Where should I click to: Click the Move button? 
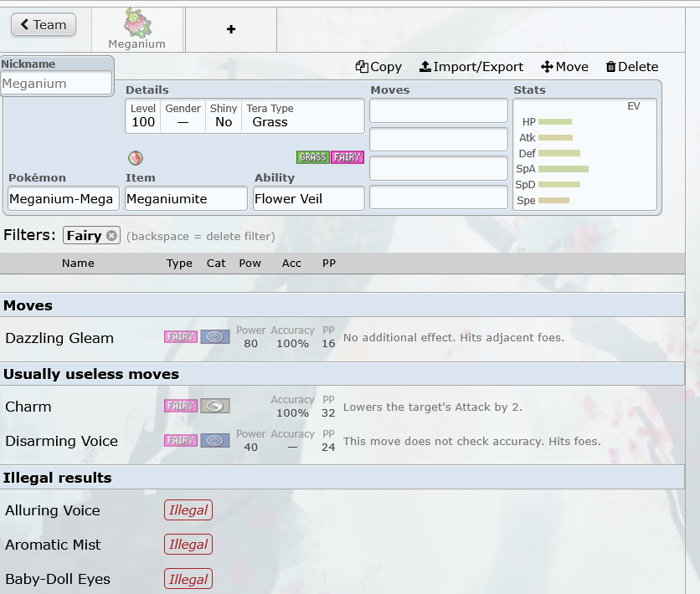click(564, 67)
